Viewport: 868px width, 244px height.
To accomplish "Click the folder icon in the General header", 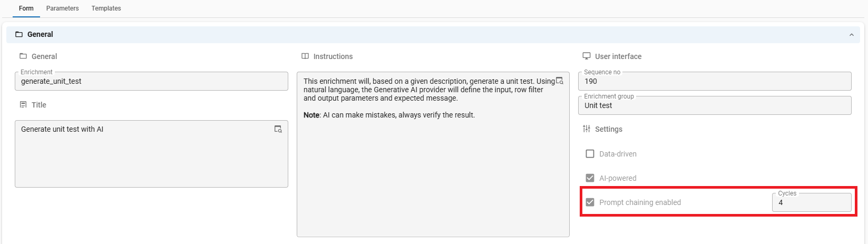I will (19, 34).
